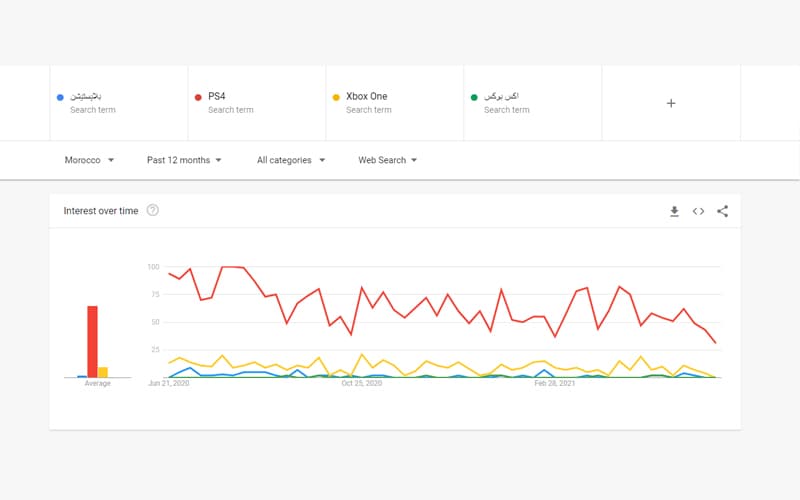800x500 pixels.
Task: Open the Web Search type dropdown
Action: [388, 160]
